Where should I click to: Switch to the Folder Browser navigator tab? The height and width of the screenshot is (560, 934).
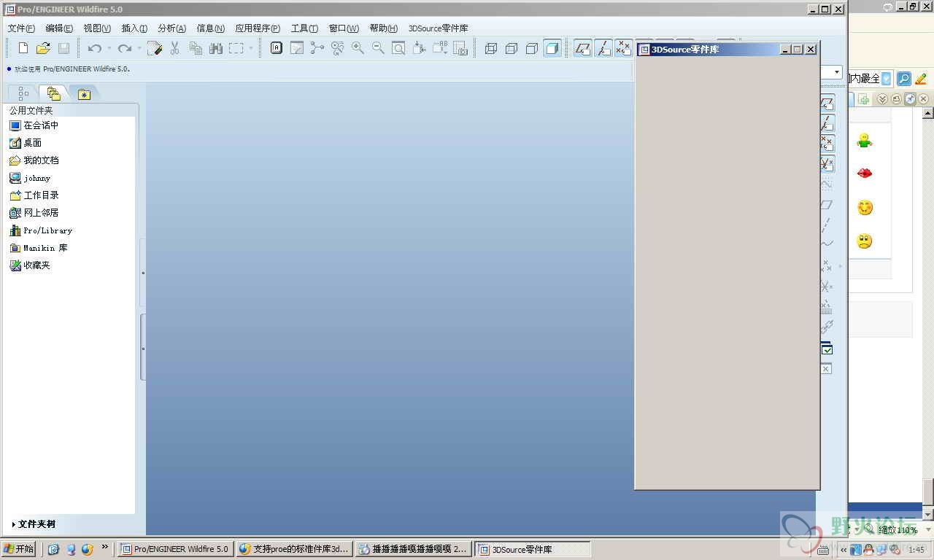coord(53,93)
